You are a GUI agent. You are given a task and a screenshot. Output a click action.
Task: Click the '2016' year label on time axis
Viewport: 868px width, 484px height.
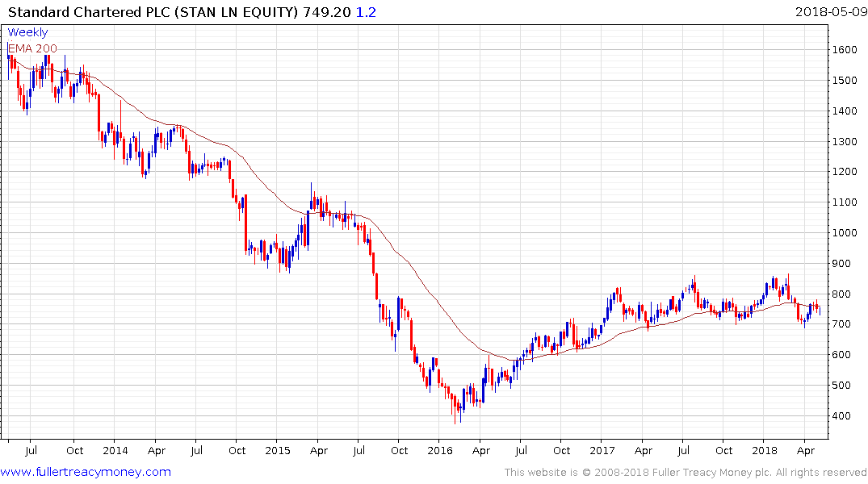440,450
